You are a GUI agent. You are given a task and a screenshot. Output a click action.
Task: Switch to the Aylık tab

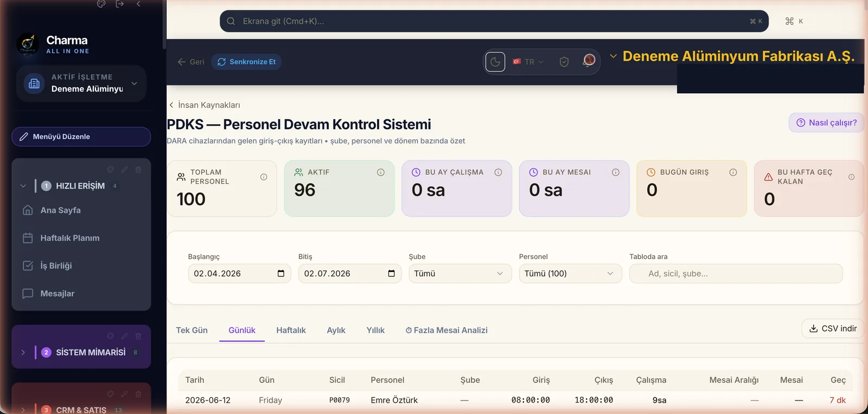click(336, 330)
